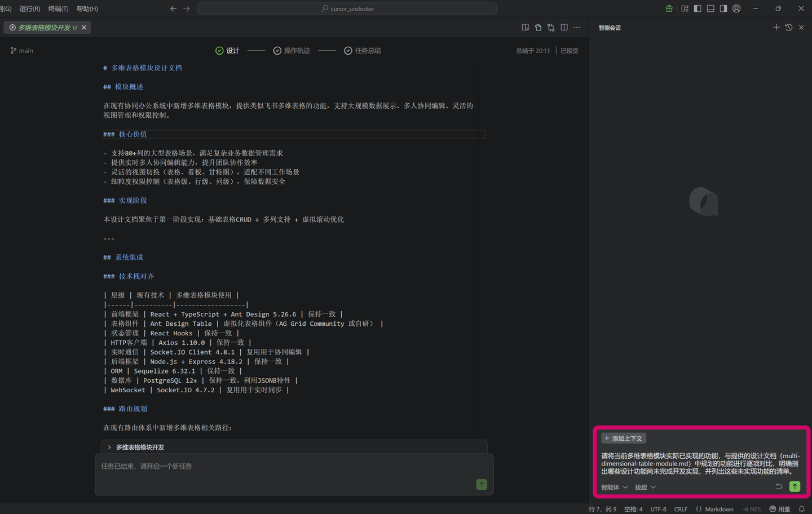
Task: Click the main branch indicator
Action: pyautogui.click(x=21, y=50)
